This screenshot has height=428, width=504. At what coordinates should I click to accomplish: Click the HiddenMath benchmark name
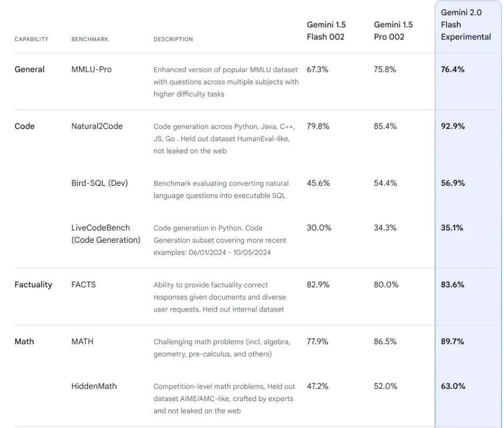(x=94, y=386)
